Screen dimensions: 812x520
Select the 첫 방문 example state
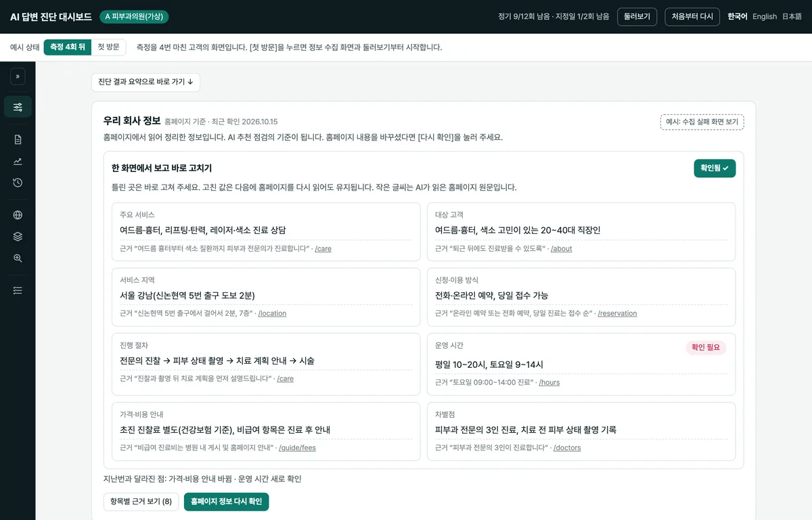108,47
